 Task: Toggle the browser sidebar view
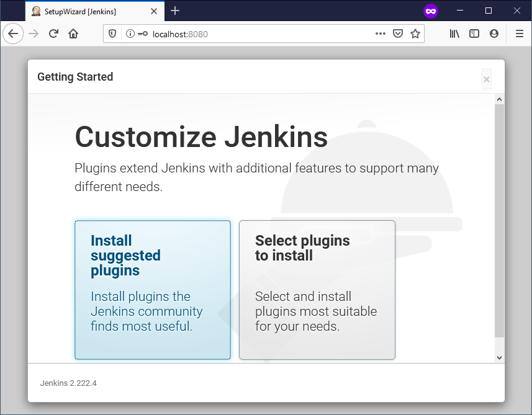coord(474,34)
